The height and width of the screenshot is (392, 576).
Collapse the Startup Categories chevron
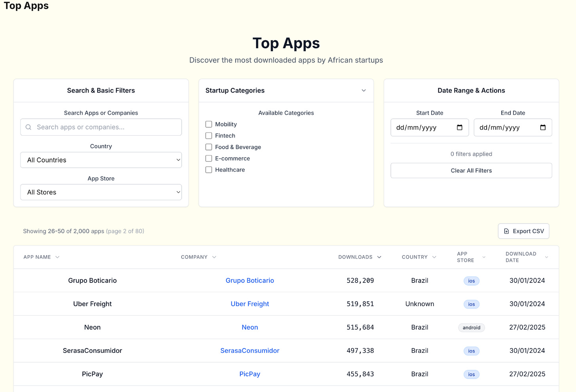pos(364,91)
